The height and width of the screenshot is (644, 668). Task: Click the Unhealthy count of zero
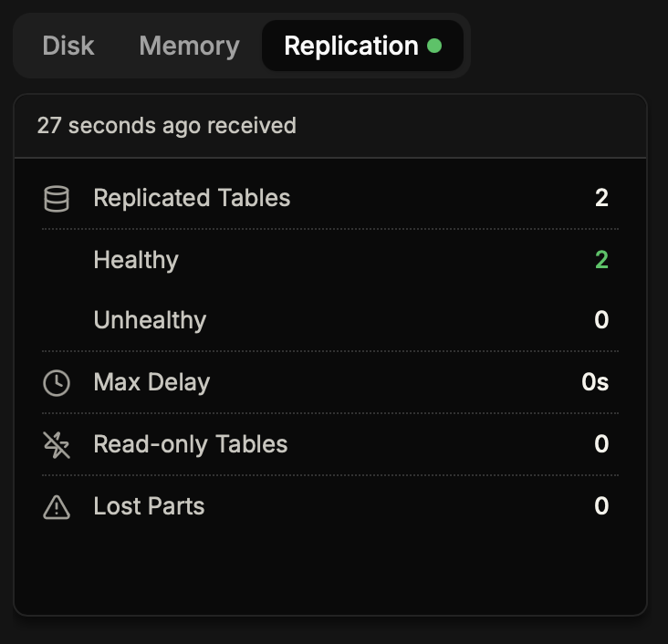[601, 320]
